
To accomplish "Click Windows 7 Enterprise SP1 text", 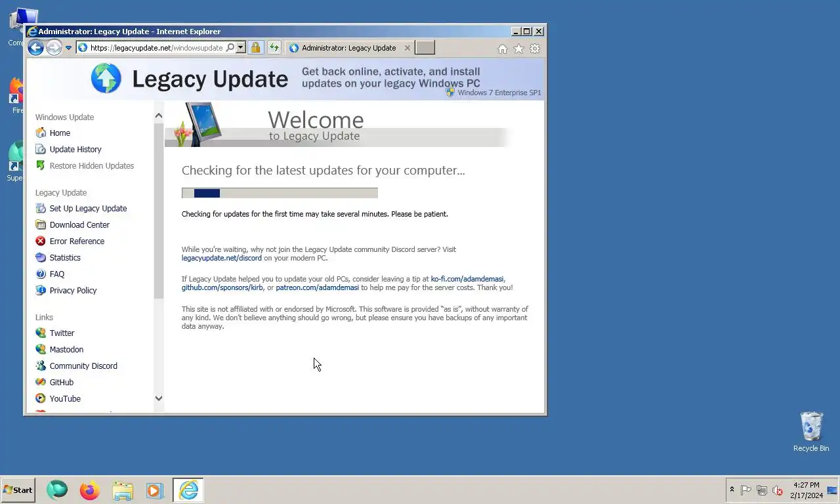I will click(x=499, y=93).
